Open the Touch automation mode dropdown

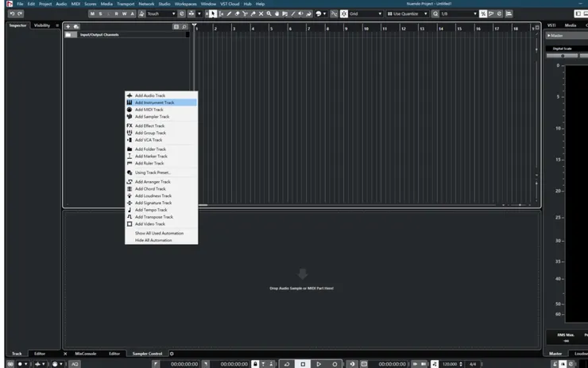[161, 14]
